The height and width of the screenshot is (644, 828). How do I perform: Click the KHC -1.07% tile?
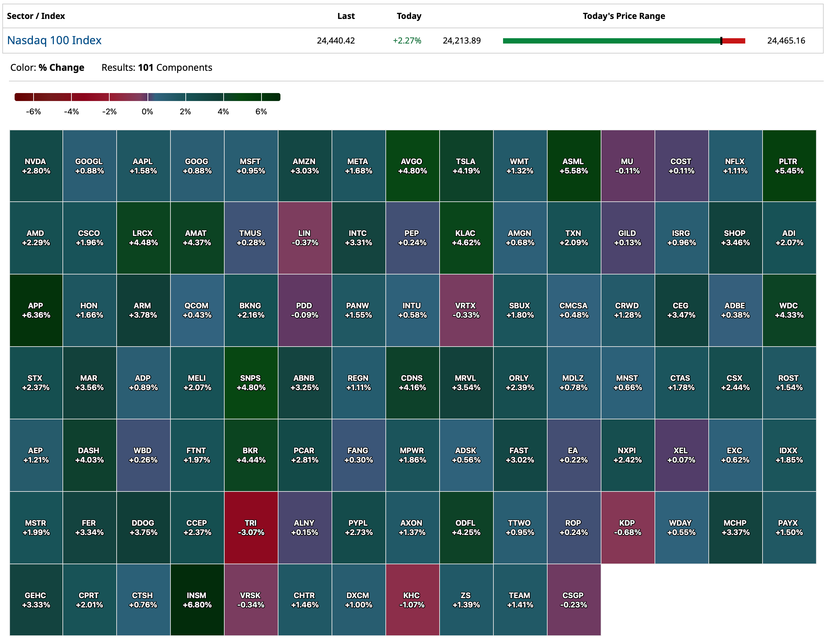pyautogui.click(x=412, y=599)
